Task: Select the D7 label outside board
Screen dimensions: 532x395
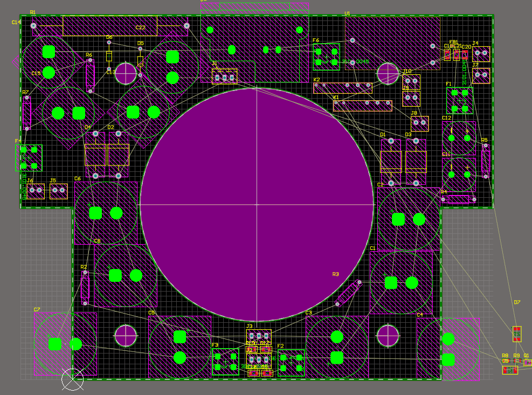Action: pos(517,302)
